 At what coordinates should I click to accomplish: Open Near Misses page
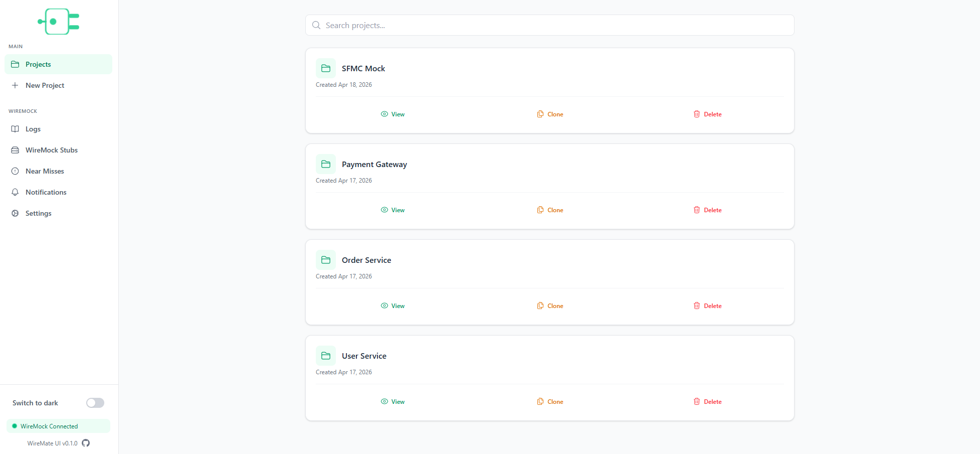coord(58,171)
